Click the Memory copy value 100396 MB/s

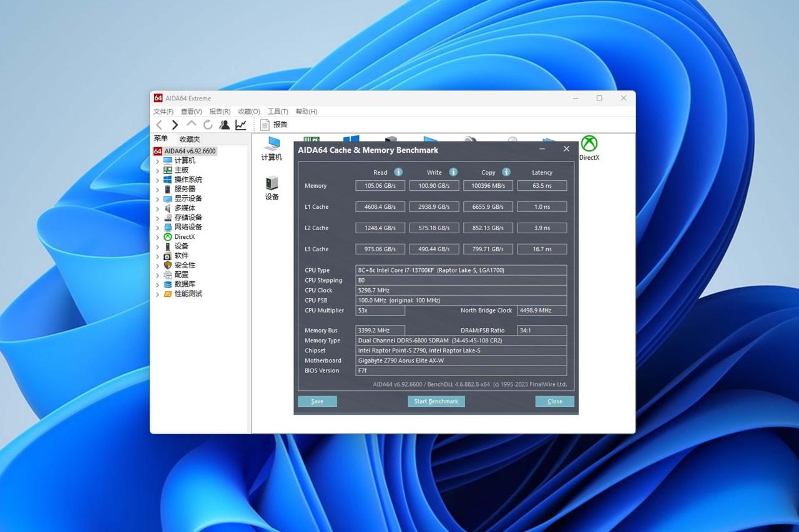coord(488,185)
